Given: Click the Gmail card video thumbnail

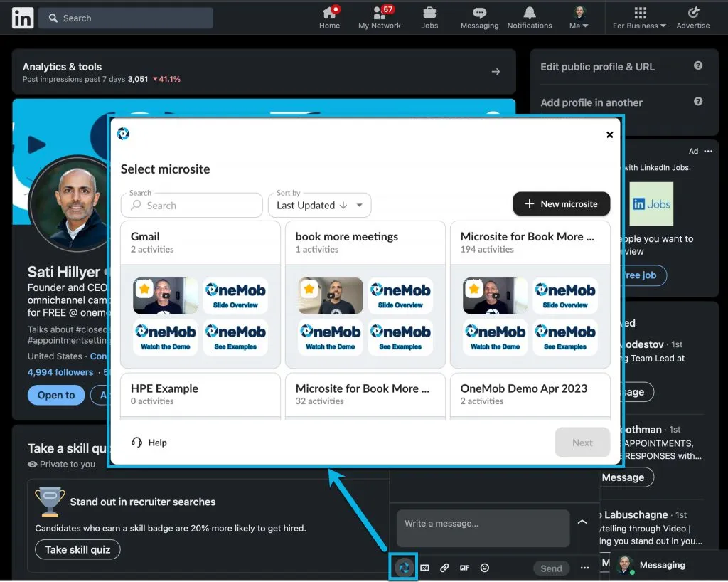Looking at the screenshot, I should 165,295.
